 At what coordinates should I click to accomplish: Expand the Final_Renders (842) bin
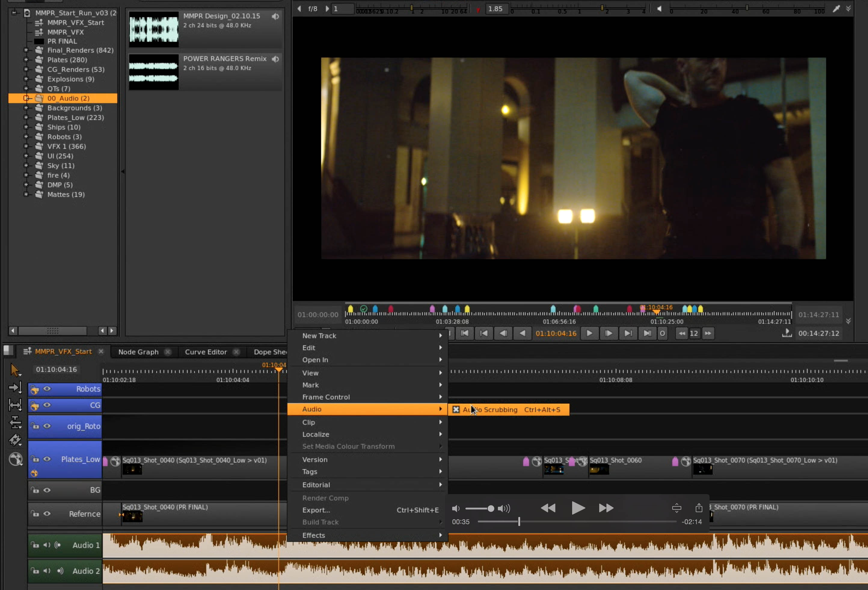click(26, 50)
